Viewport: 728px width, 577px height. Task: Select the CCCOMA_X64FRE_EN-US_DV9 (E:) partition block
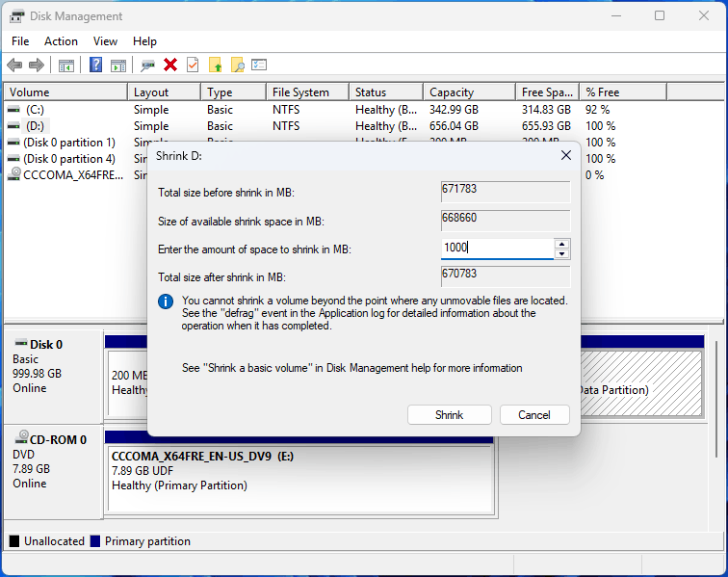[x=299, y=479]
